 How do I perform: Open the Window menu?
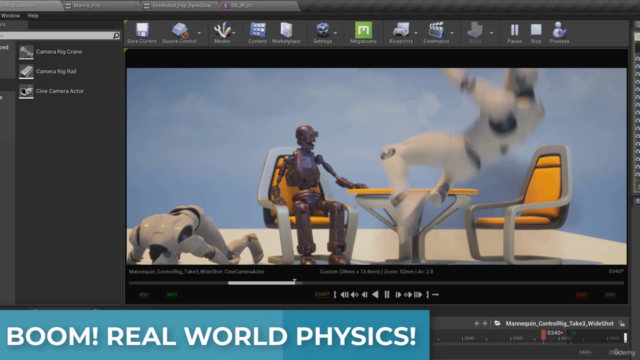pos(10,16)
